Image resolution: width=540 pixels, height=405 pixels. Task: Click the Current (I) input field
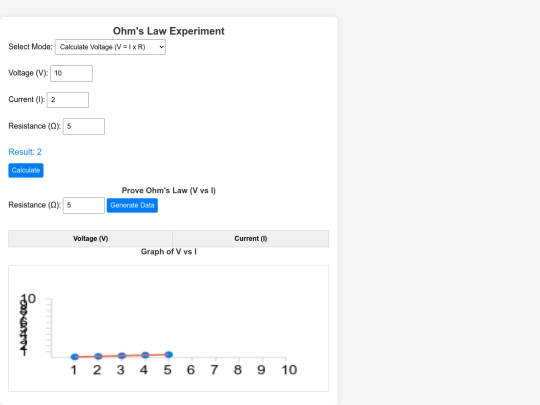(68, 100)
